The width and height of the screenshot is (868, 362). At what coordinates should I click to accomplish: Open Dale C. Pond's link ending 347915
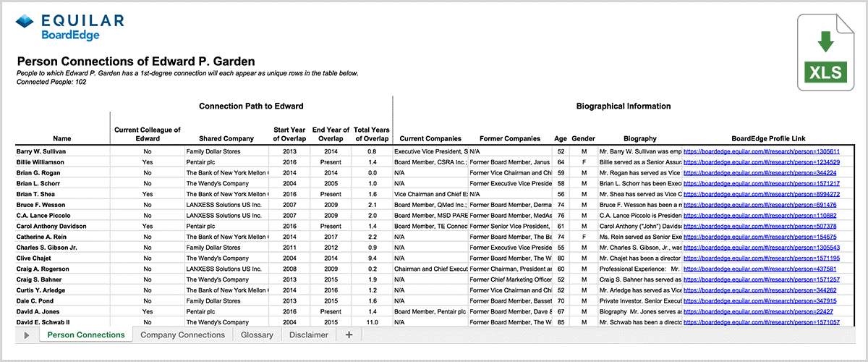tap(759, 300)
